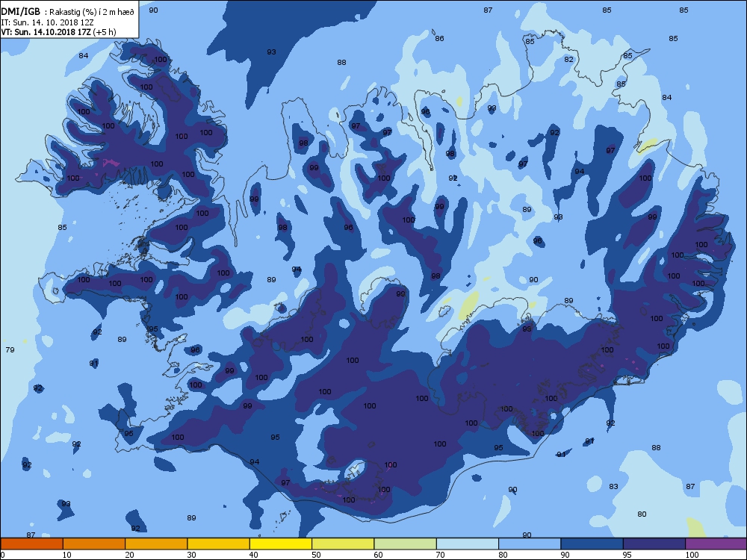747x560 pixels.
Task: Click the humidity value 80 over the sea
Action: [642, 514]
